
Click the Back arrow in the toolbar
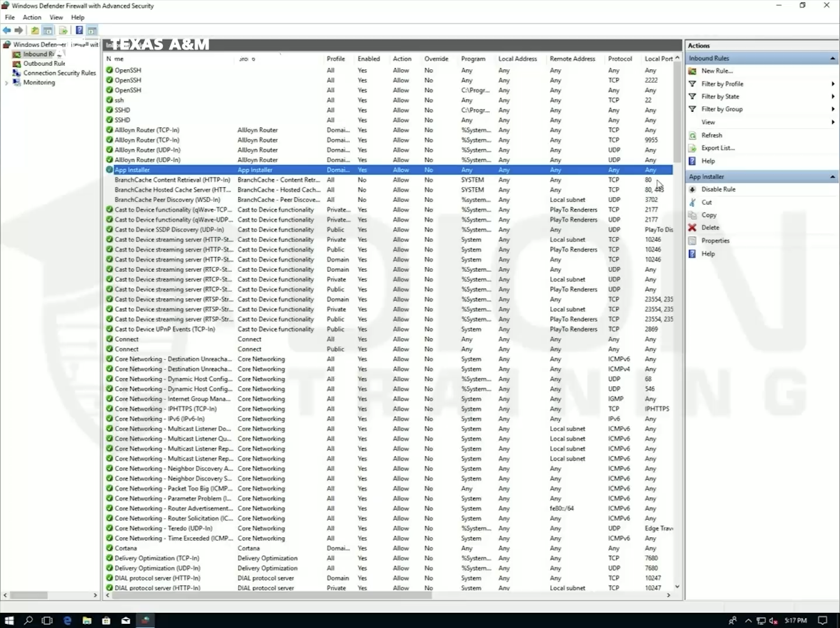6,30
